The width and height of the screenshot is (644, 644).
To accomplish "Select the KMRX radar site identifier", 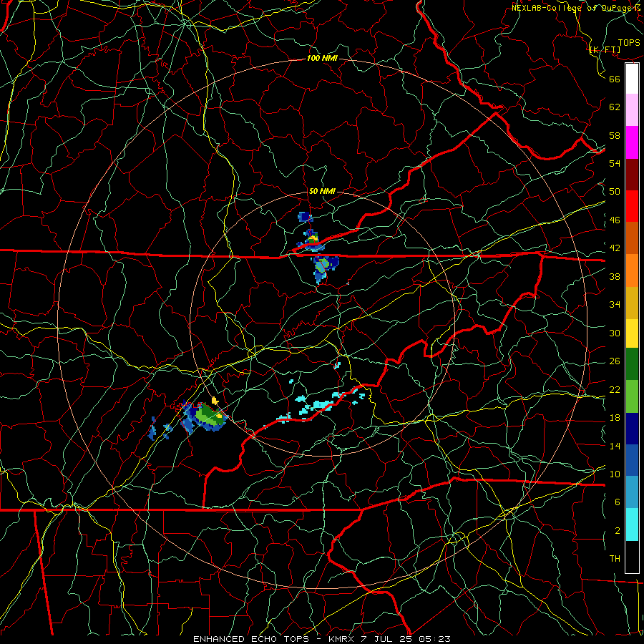I will [x=342, y=639].
